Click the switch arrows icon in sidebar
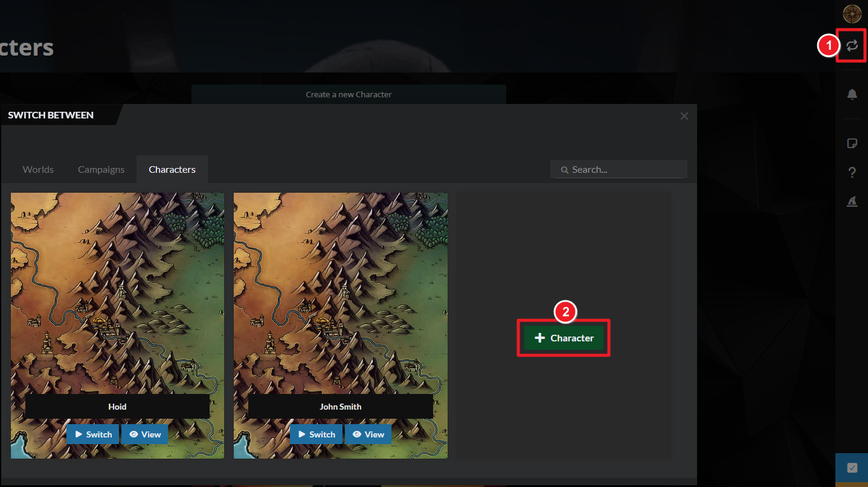The height and width of the screenshot is (487, 868). click(852, 45)
